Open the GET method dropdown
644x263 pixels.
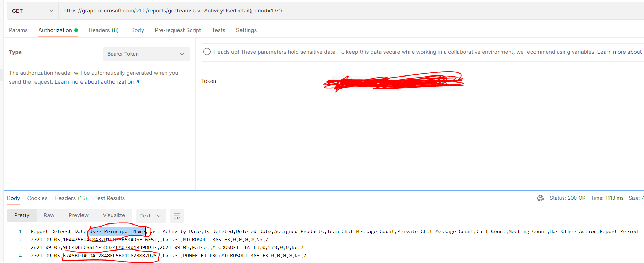click(33, 11)
